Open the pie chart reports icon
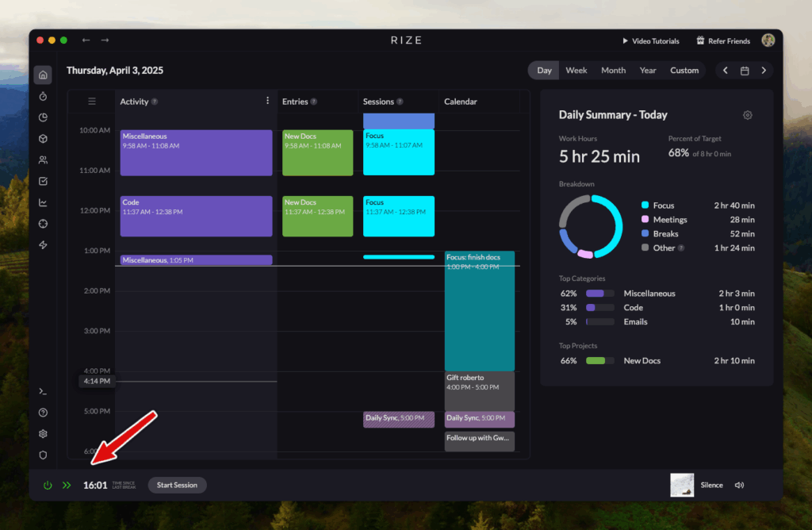Screen dimensions: 812x530 click(43, 117)
